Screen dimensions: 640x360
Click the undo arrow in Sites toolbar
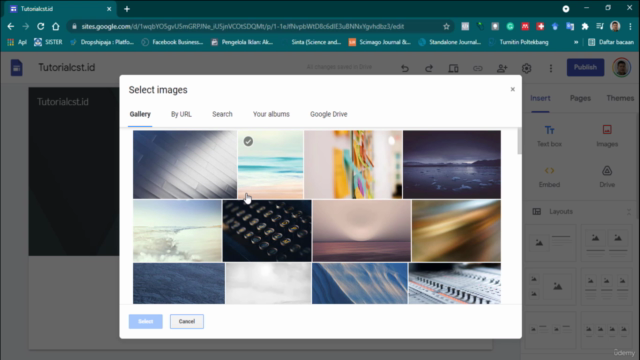[x=404, y=68]
